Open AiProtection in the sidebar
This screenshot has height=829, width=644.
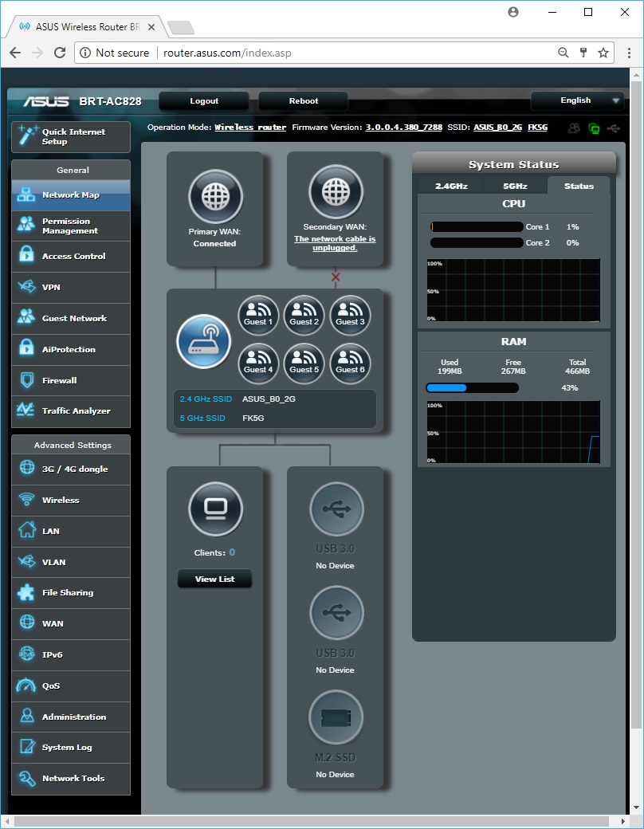(70, 349)
